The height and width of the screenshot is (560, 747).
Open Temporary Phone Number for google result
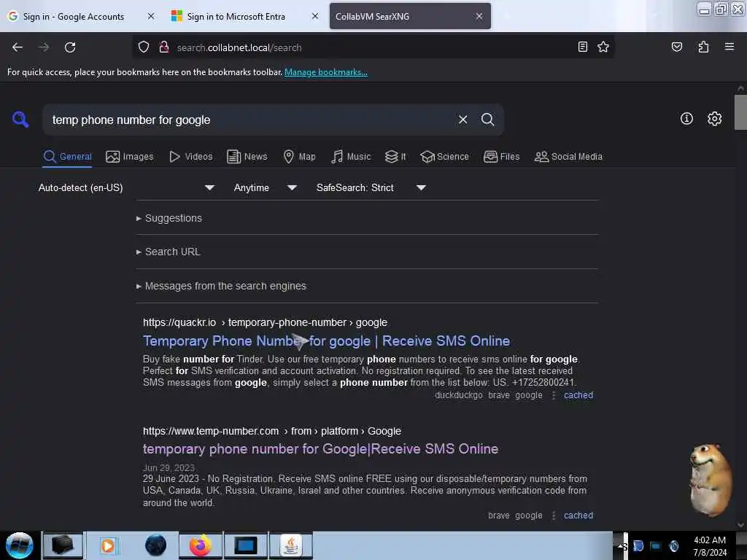click(x=326, y=341)
